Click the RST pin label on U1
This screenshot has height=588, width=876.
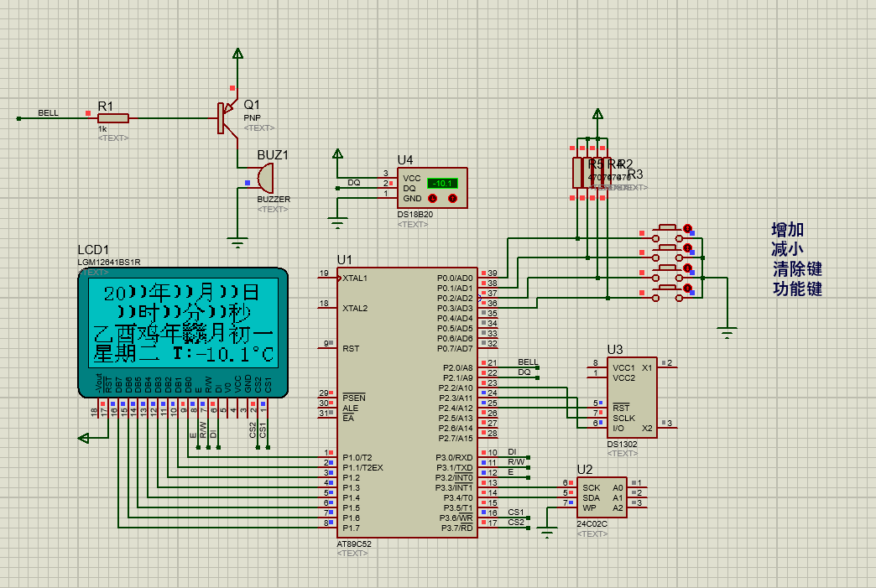tap(351, 348)
